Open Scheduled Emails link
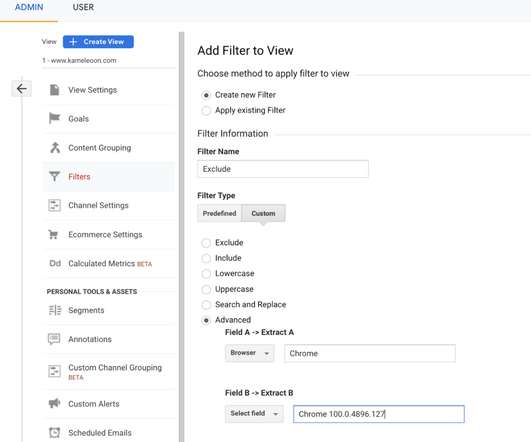The height and width of the screenshot is (442, 531). 100,433
